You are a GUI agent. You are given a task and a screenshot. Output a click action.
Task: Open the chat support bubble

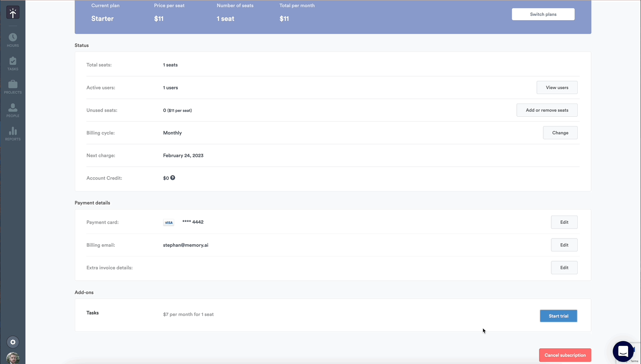point(623,351)
